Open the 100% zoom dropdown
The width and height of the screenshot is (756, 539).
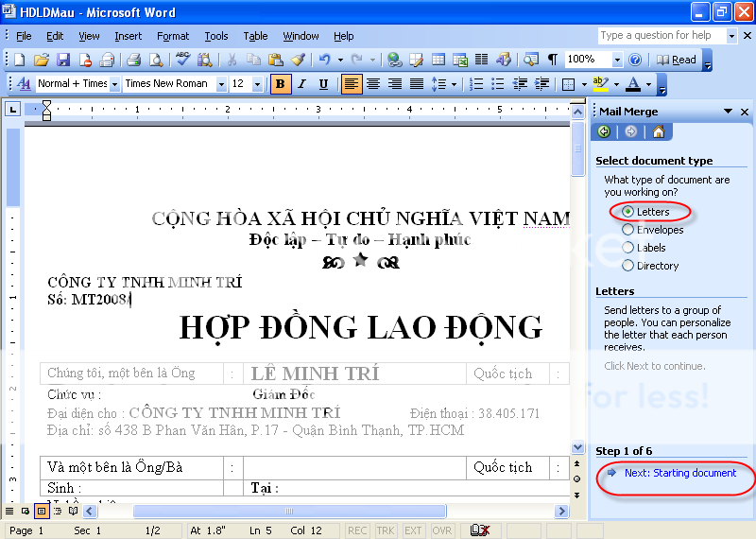click(x=617, y=60)
